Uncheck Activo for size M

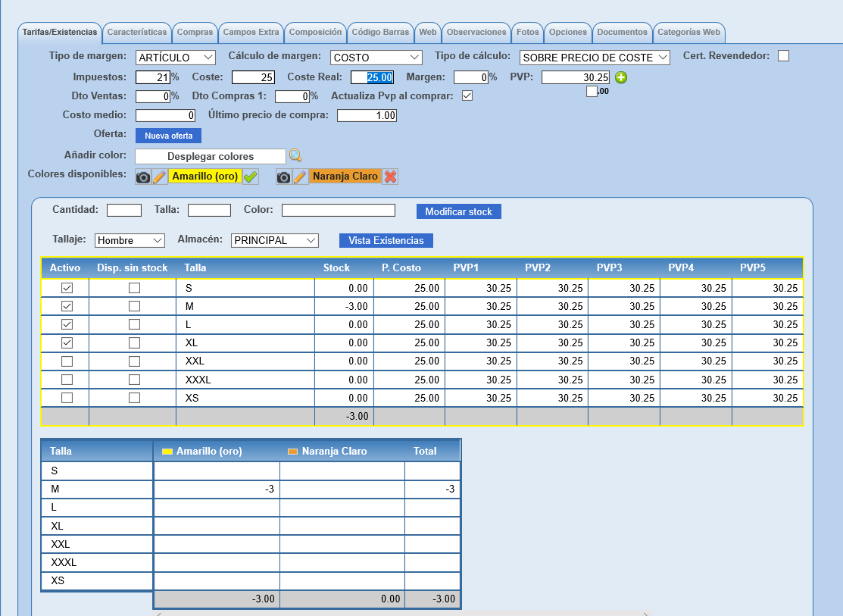[67, 306]
